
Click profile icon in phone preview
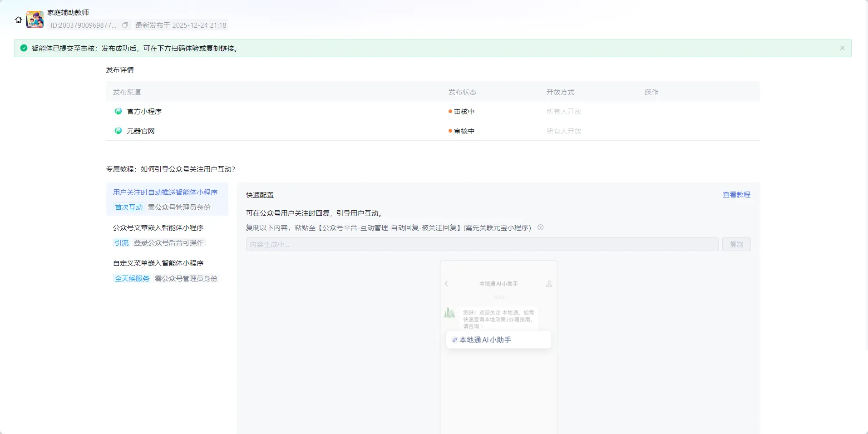click(x=549, y=284)
